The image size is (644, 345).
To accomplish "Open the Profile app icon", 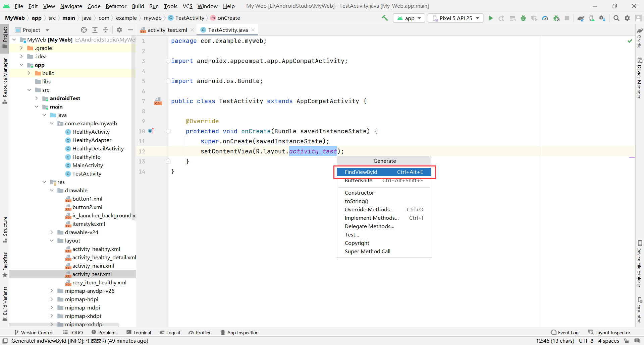I will tap(545, 18).
